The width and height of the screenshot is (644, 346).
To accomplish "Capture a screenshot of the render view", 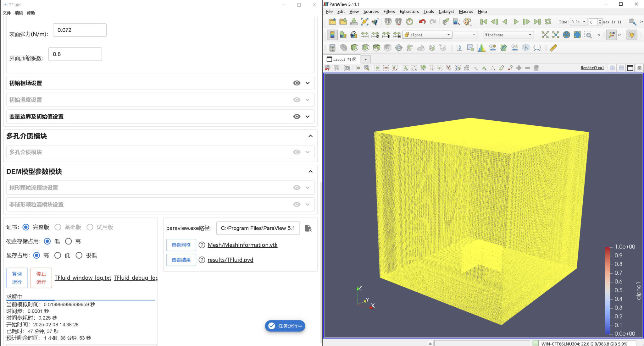I will click(347, 68).
